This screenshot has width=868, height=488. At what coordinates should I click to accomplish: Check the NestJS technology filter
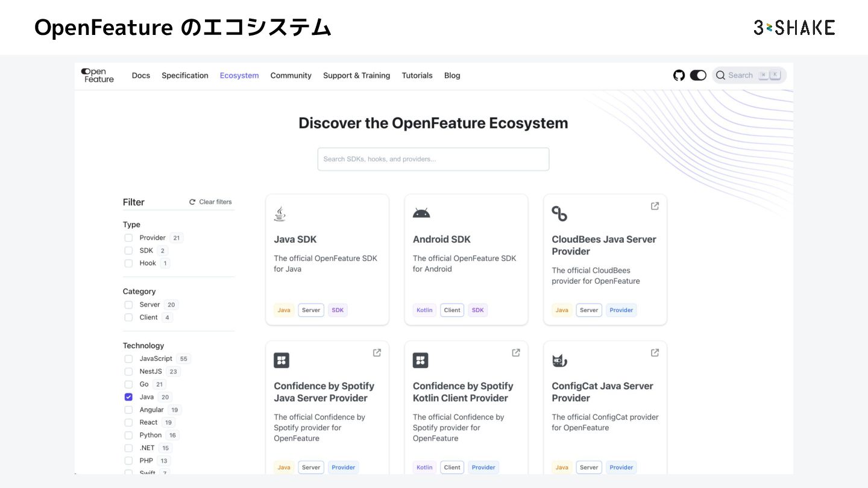(x=128, y=372)
